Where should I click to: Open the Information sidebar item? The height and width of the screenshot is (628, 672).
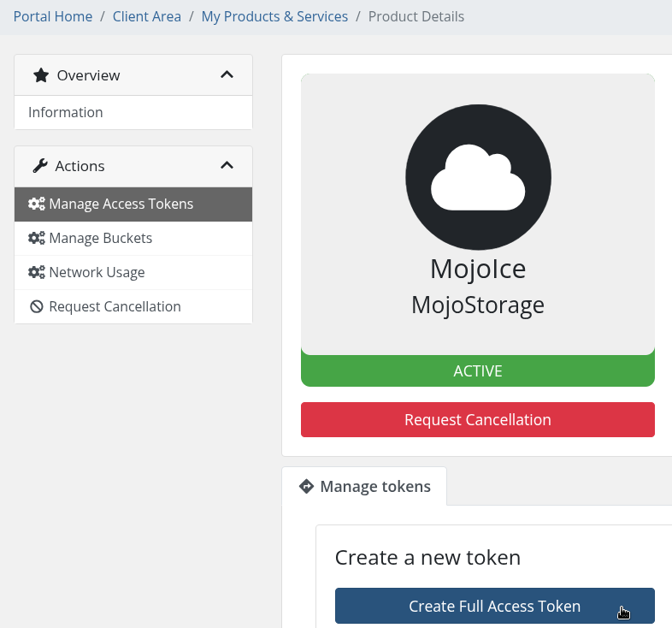133,112
